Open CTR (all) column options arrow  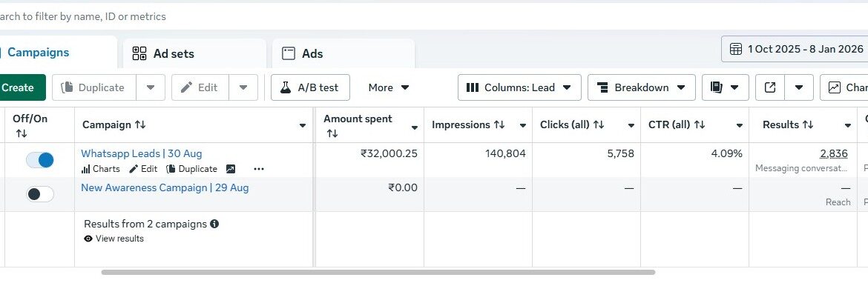pyautogui.click(x=740, y=126)
